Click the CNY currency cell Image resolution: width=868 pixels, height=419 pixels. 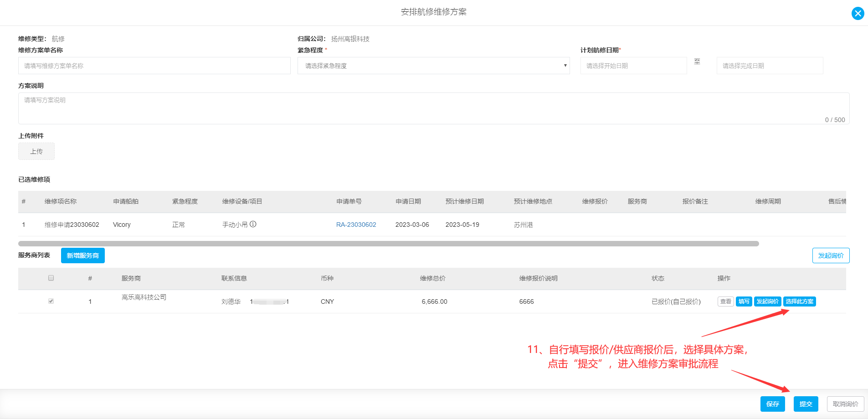click(327, 301)
